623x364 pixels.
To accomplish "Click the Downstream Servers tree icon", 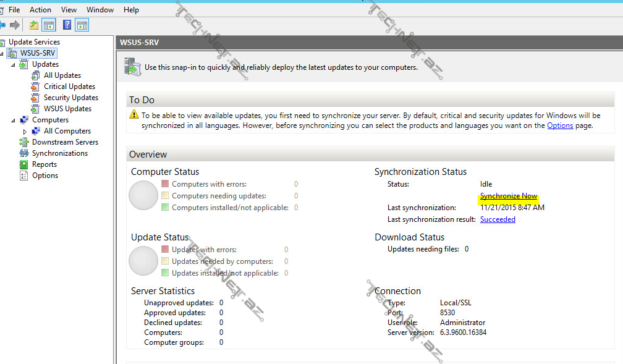I will coord(24,142).
